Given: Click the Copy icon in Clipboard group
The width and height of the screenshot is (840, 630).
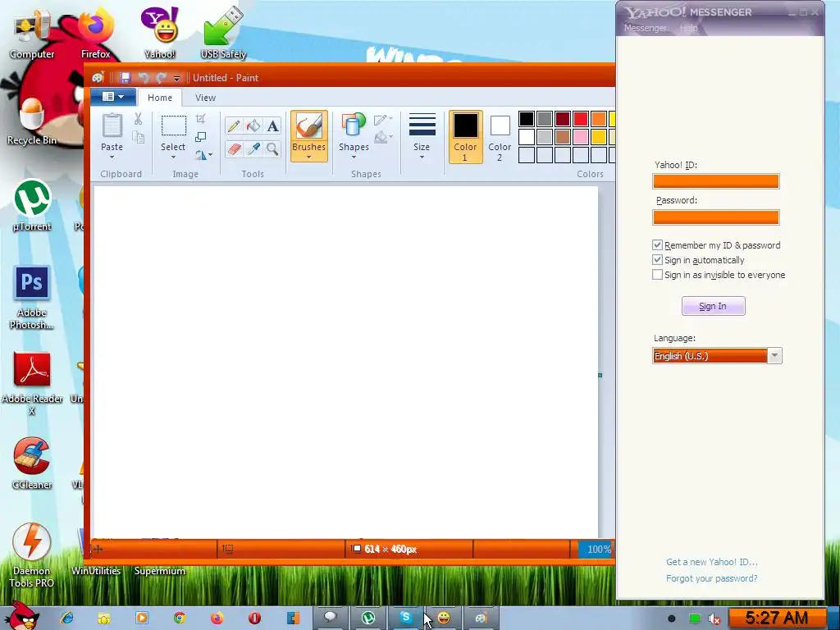Looking at the screenshot, I should tap(138, 138).
